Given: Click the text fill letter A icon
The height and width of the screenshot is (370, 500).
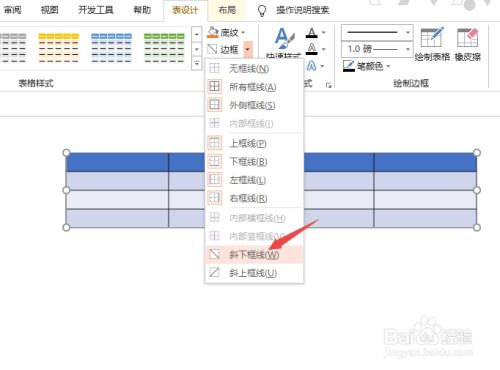Looking at the screenshot, I should click(312, 33).
